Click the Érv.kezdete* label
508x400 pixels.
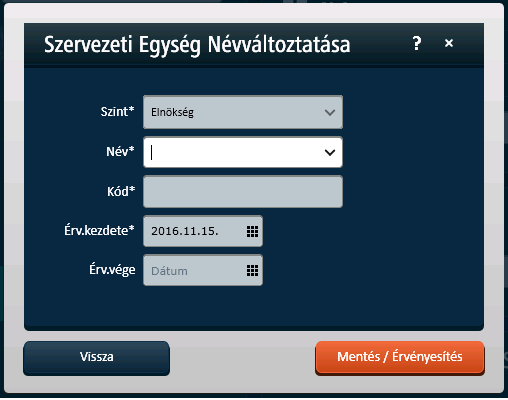99,230
